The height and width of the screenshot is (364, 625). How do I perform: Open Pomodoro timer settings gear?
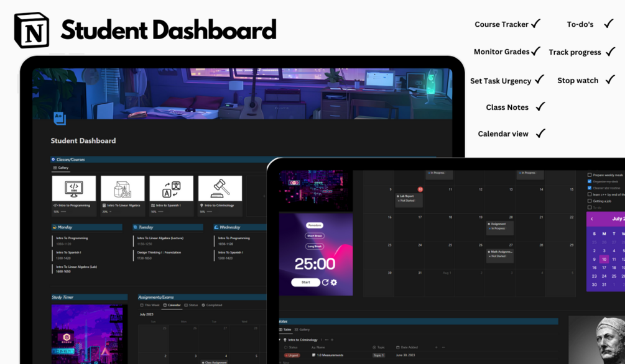click(x=334, y=282)
